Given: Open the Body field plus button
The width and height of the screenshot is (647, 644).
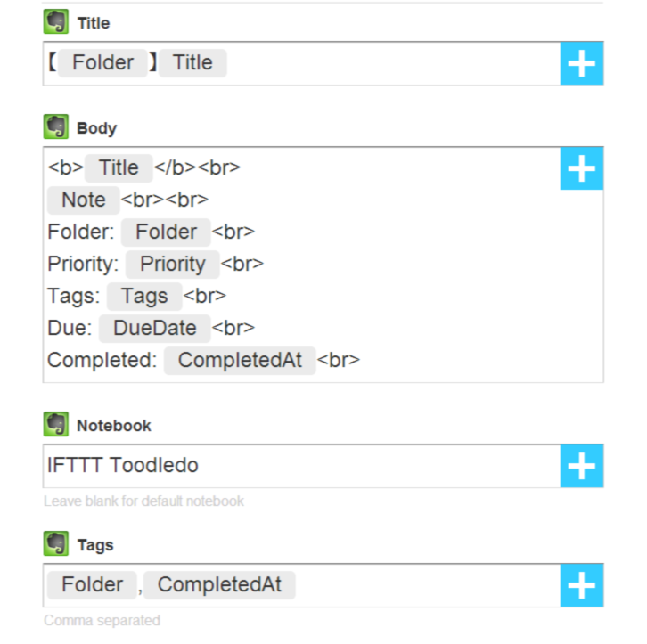Looking at the screenshot, I should pyautogui.click(x=581, y=168).
